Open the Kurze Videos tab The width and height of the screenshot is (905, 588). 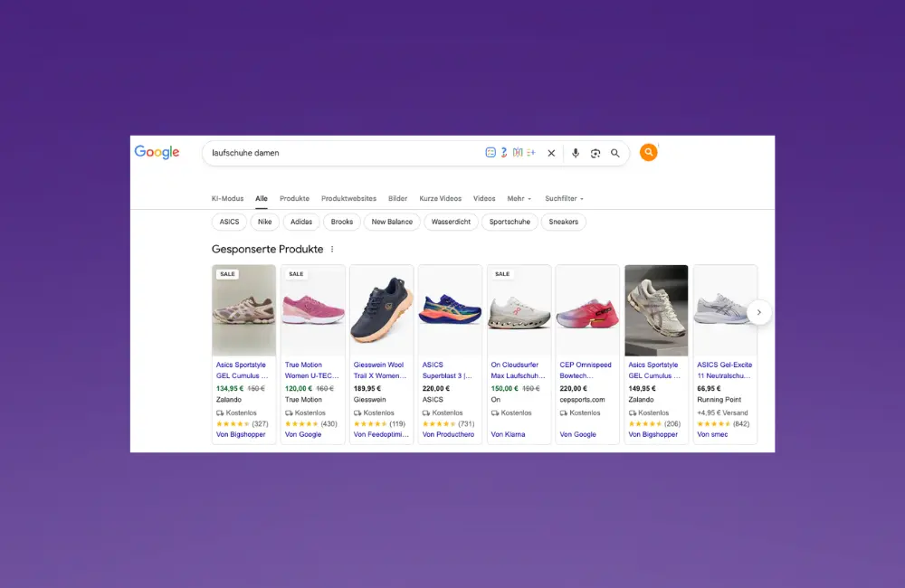(x=439, y=198)
